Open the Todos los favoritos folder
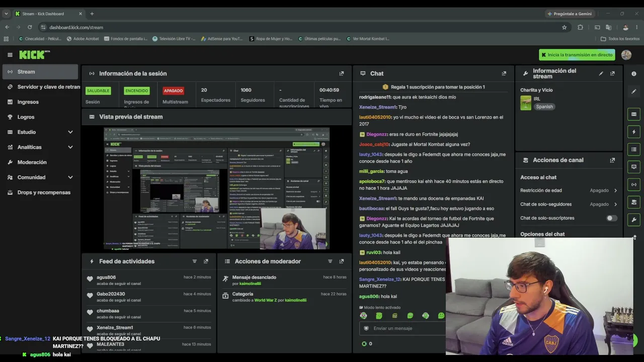The width and height of the screenshot is (644, 362). click(620, 39)
